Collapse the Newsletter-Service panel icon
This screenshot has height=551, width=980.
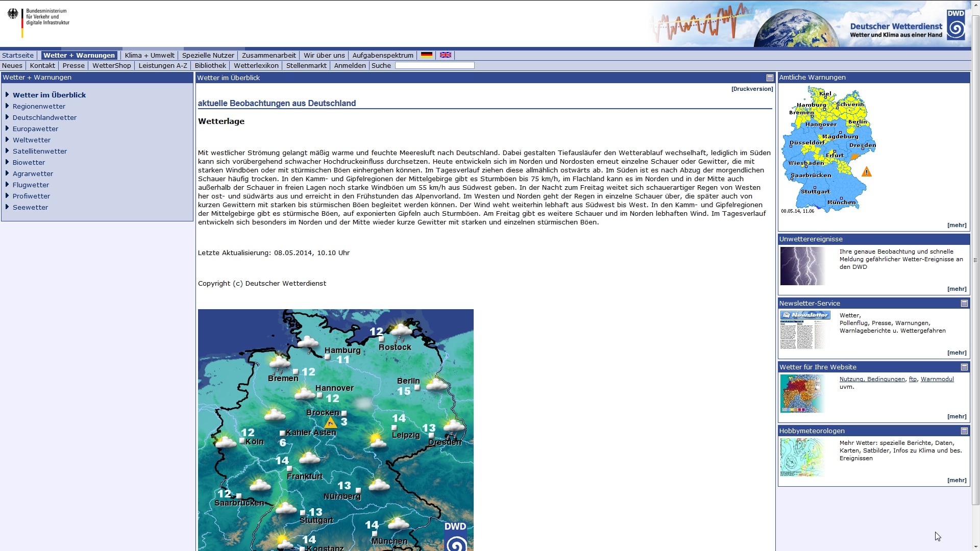tap(964, 304)
